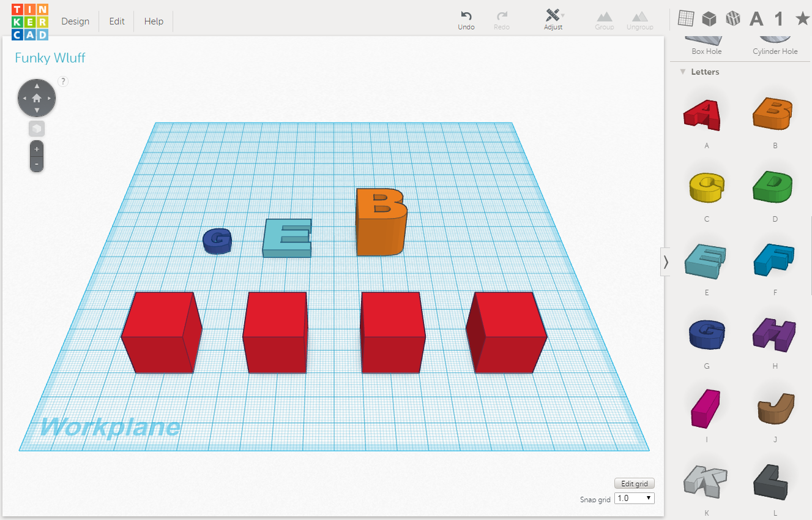The width and height of the screenshot is (812, 520).
Task: Open the Holes striped-cube category
Action: click(x=732, y=18)
